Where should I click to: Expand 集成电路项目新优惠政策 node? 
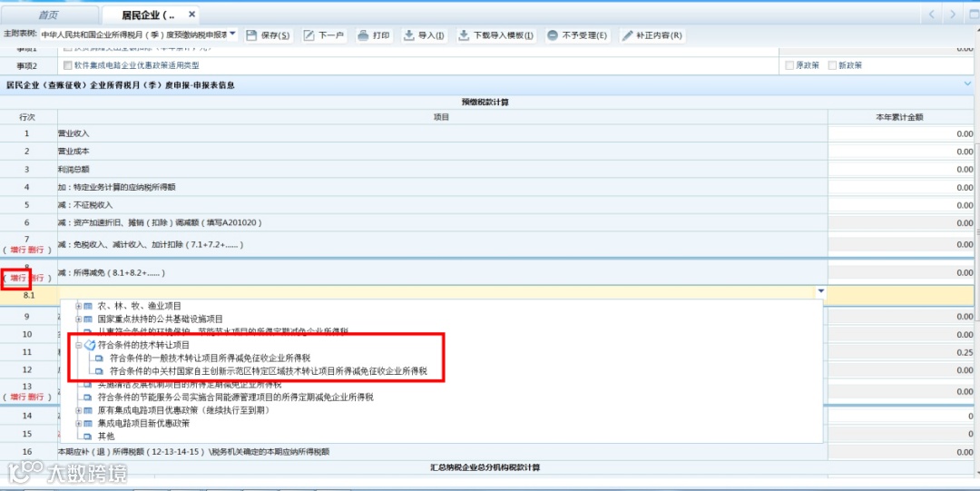(78, 424)
